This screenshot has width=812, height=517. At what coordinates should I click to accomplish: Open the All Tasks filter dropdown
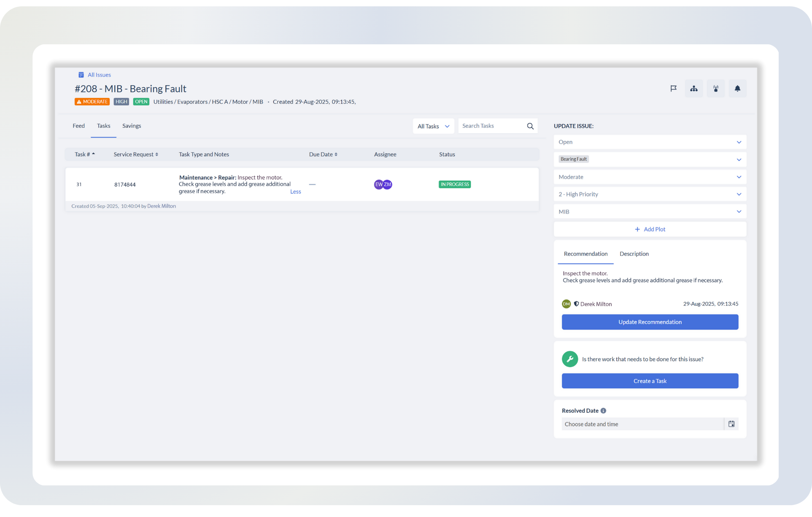(x=433, y=126)
